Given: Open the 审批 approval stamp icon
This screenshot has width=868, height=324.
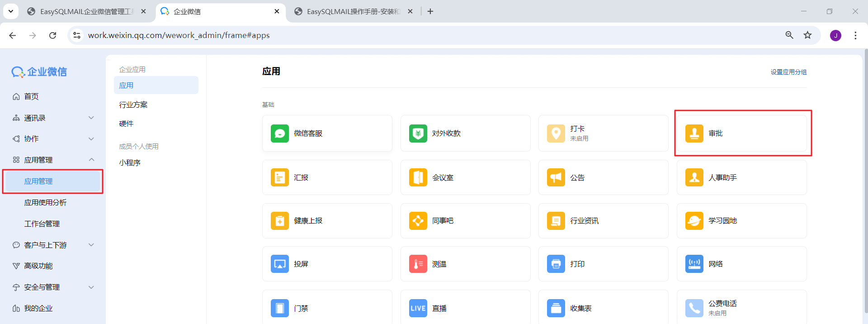Looking at the screenshot, I should coord(694,133).
